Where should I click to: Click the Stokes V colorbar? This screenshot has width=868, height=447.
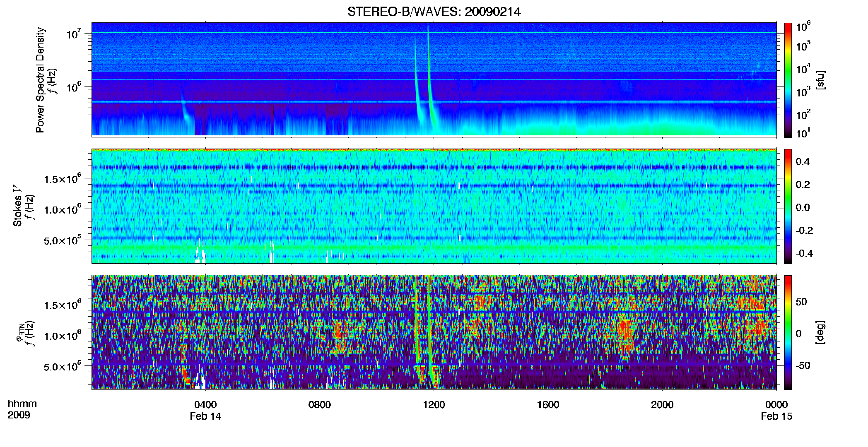coord(788,206)
